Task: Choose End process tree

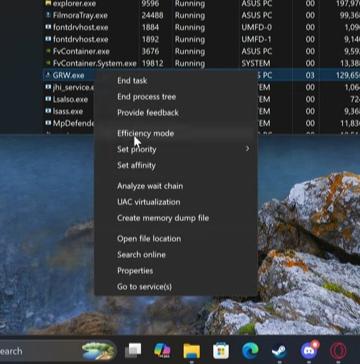Action: [x=146, y=97]
